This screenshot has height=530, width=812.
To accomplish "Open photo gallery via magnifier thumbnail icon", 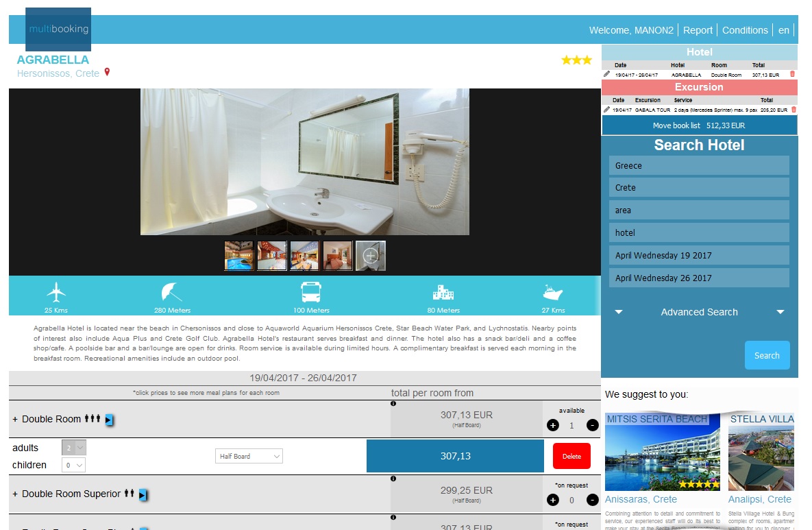I will 370,254.
